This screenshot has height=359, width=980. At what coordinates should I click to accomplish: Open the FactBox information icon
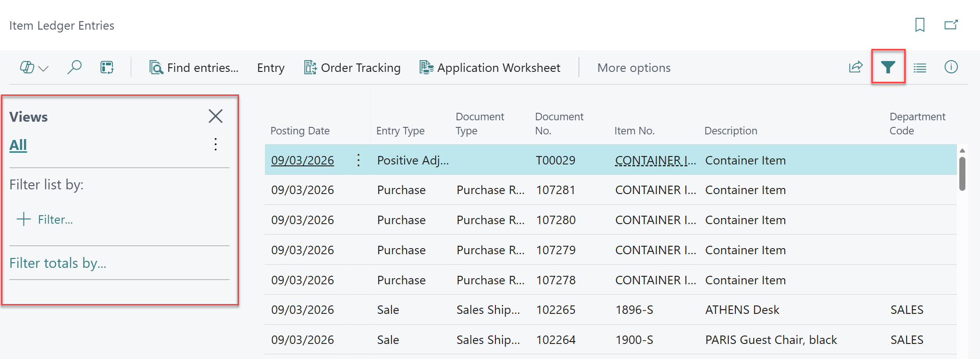click(x=951, y=67)
